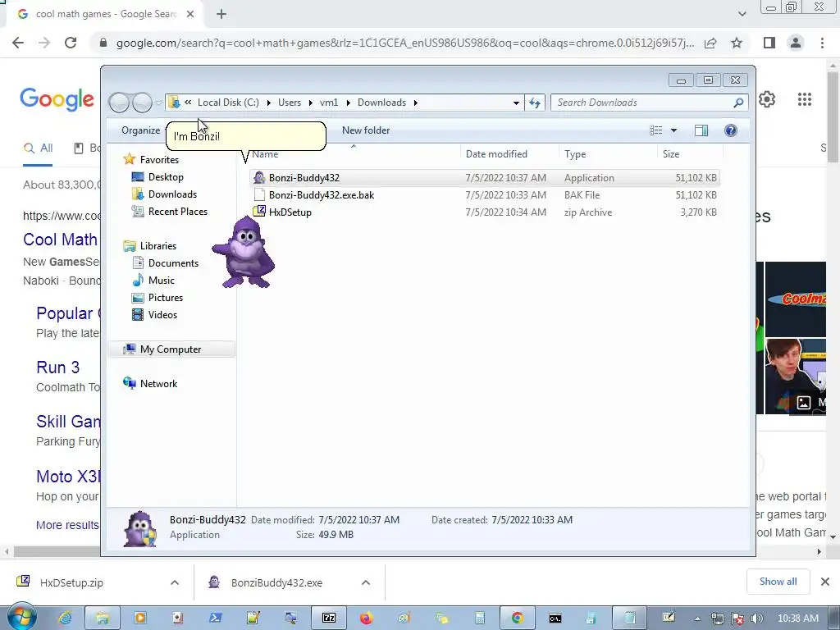Open BonziBuddy432.exe download options arrow
The height and width of the screenshot is (630, 840).
click(x=366, y=582)
